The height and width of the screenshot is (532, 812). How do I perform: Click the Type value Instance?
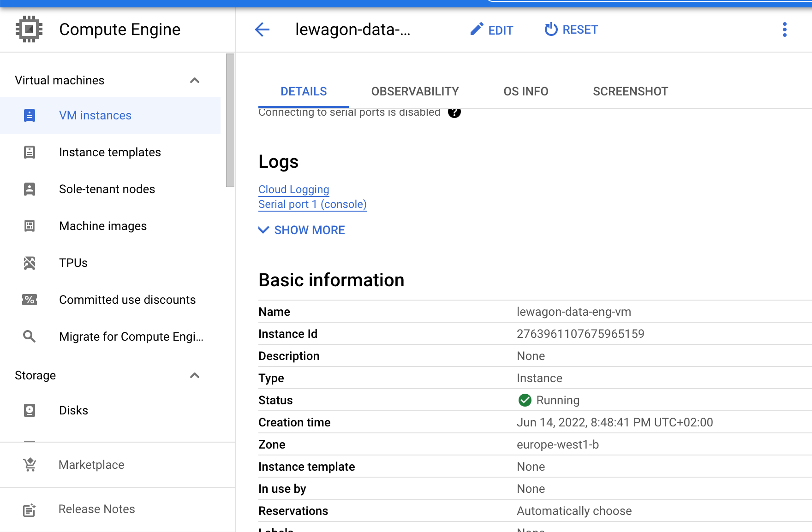click(539, 378)
